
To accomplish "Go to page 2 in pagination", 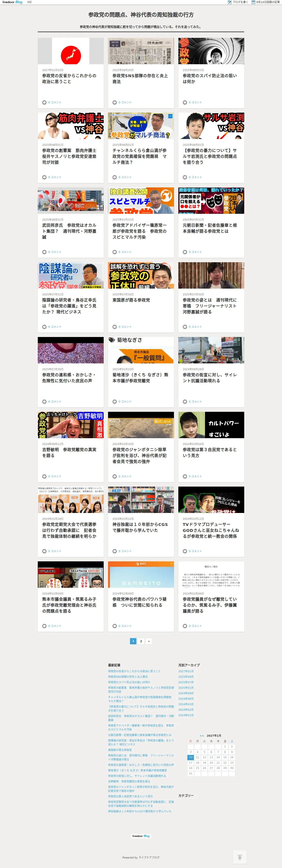I will pos(141,641).
